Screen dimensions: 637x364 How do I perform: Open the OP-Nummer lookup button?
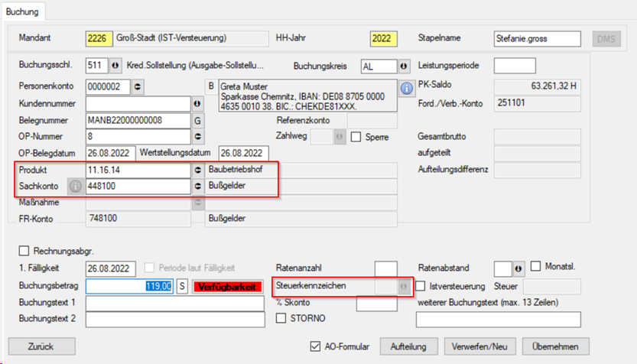pyautogui.click(x=197, y=137)
